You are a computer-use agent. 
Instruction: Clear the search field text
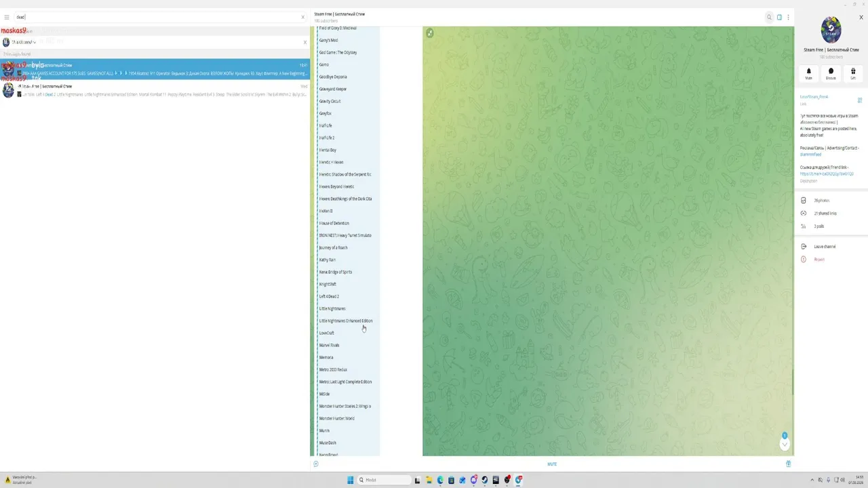pyautogui.click(x=303, y=17)
